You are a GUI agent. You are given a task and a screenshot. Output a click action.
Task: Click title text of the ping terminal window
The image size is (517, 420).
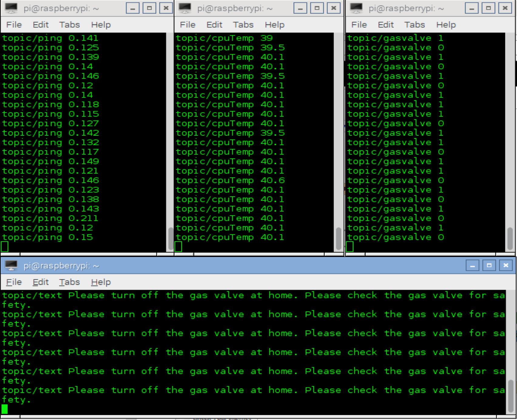(x=61, y=8)
